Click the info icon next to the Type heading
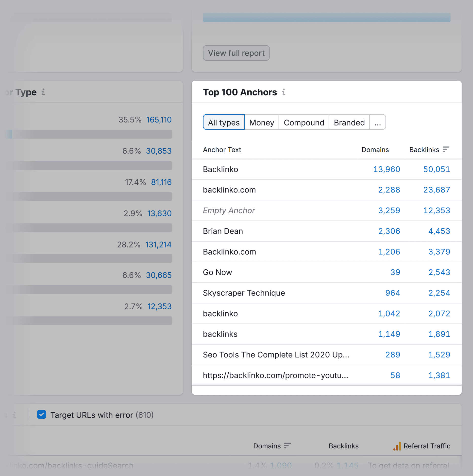Image resolution: width=473 pixels, height=476 pixels. pyautogui.click(x=43, y=92)
